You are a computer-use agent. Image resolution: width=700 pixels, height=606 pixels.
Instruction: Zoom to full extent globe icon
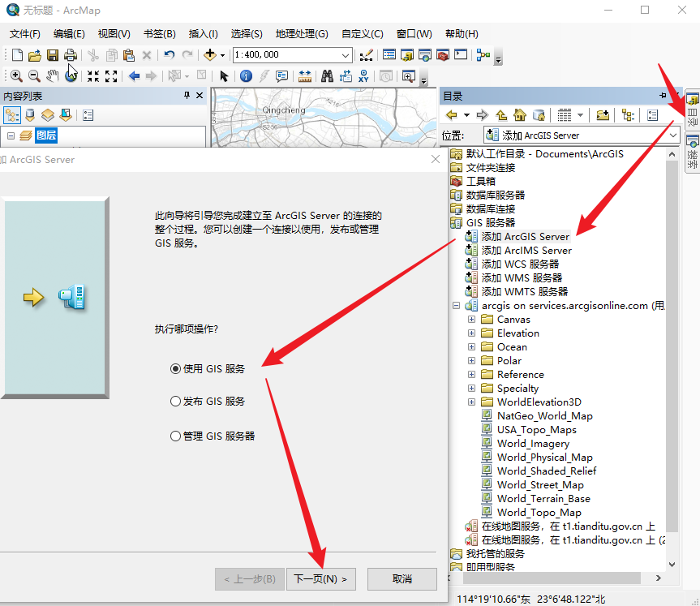pos(71,76)
